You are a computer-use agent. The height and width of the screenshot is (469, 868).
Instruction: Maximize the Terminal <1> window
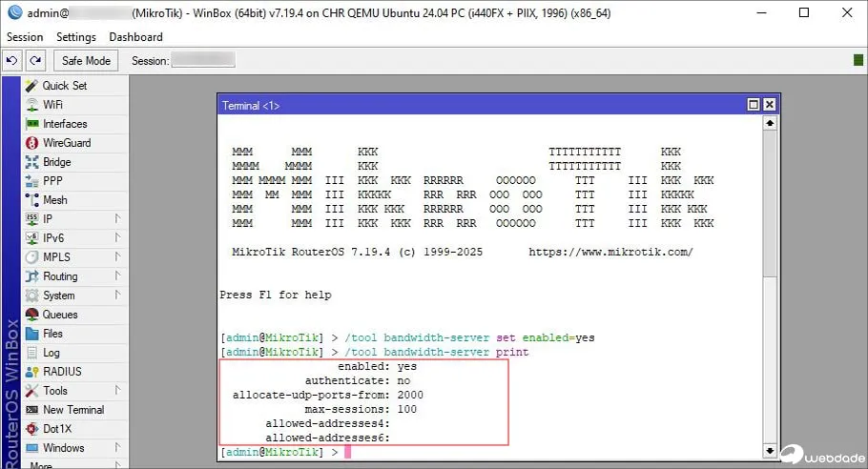point(754,105)
